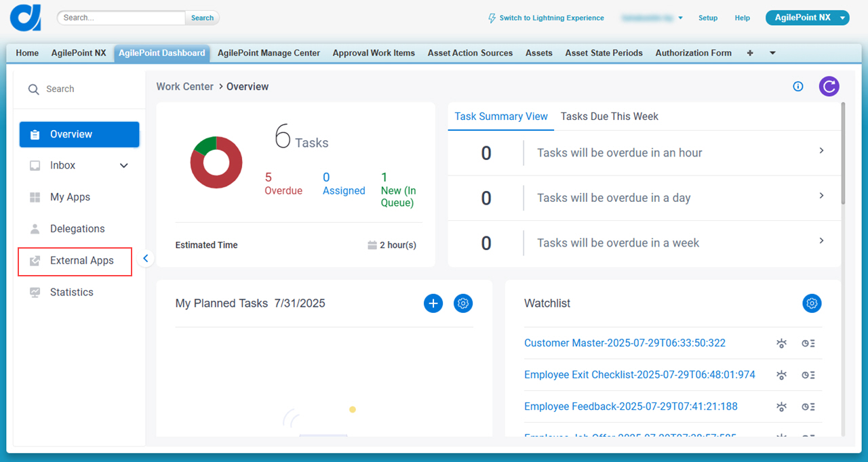Click unwatch icon for Employee Exit Checklist
This screenshot has width=868, height=462.
pyautogui.click(x=781, y=375)
